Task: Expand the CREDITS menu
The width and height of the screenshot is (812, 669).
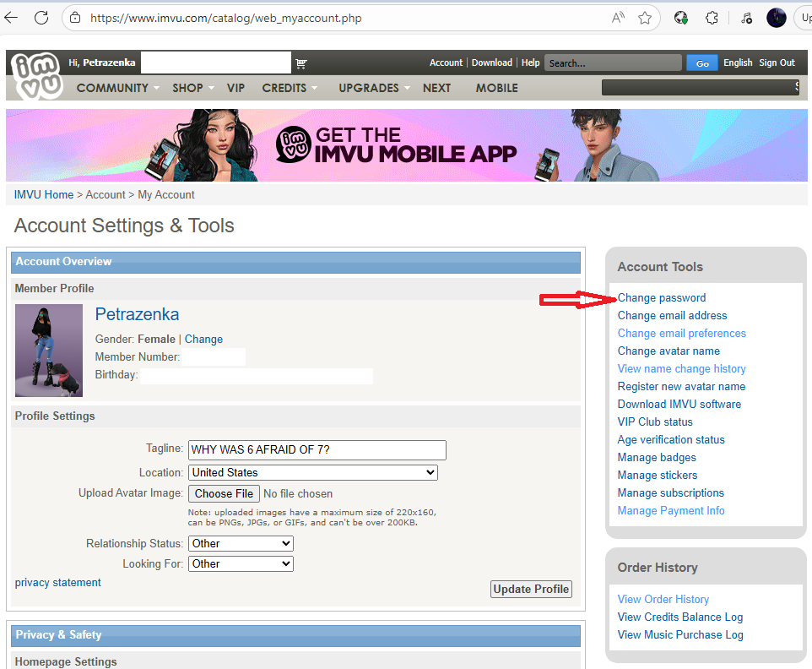Action: [290, 88]
